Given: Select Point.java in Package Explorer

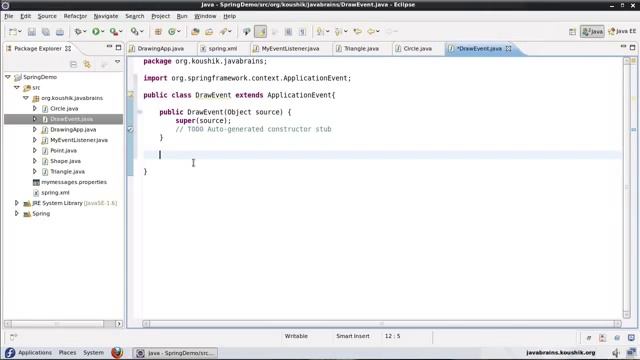Looking at the screenshot, I should (x=63, y=151).
